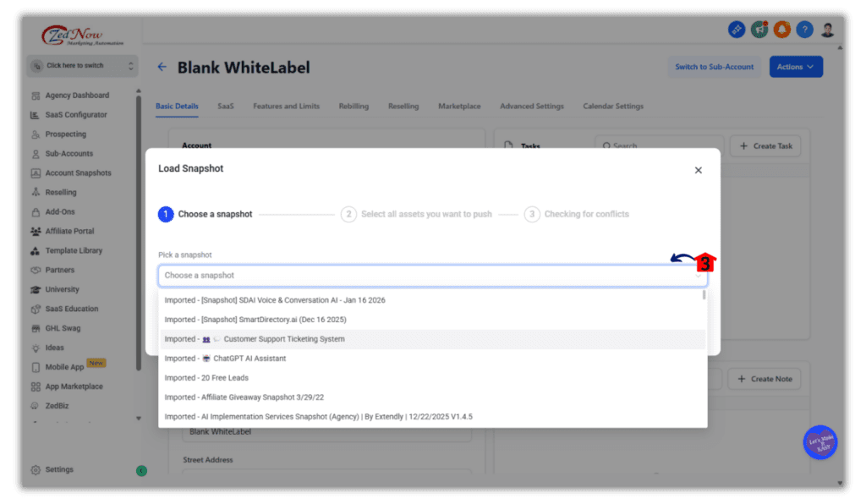The height and width of the screenshot is (504, 866).
Task: Click the back arrow beside Blank WhiteLabel
Action: [x=162, y=68]
